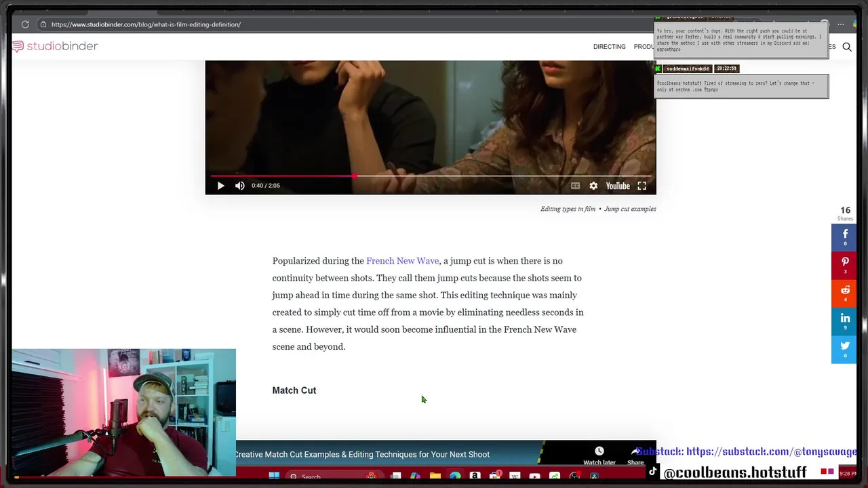Click the 0:40 / 2:05 time display
The height and width of the screenshot is (488, 868).
(x=266, y=186)
